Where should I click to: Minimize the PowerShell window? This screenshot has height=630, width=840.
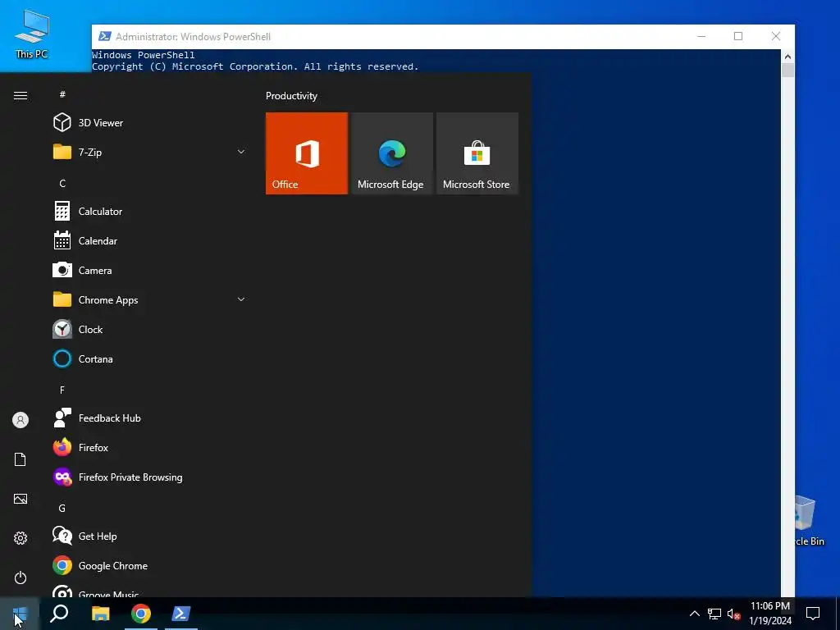pos(701,36)
